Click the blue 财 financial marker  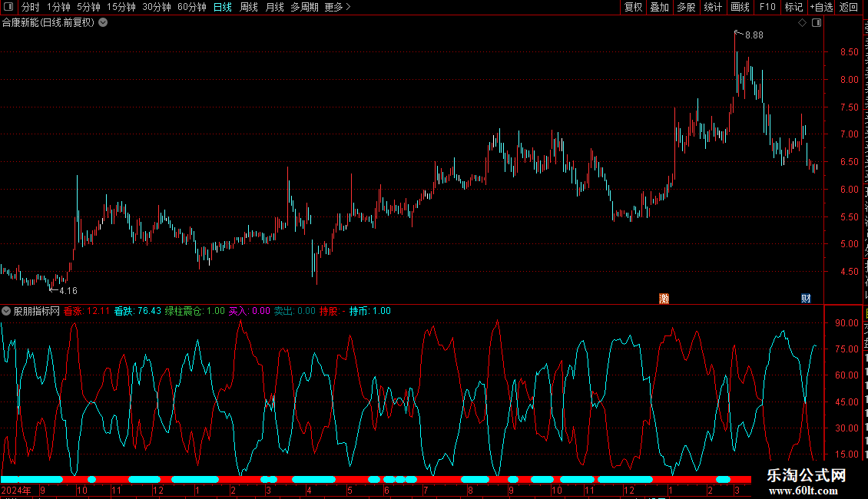(806, 299)
